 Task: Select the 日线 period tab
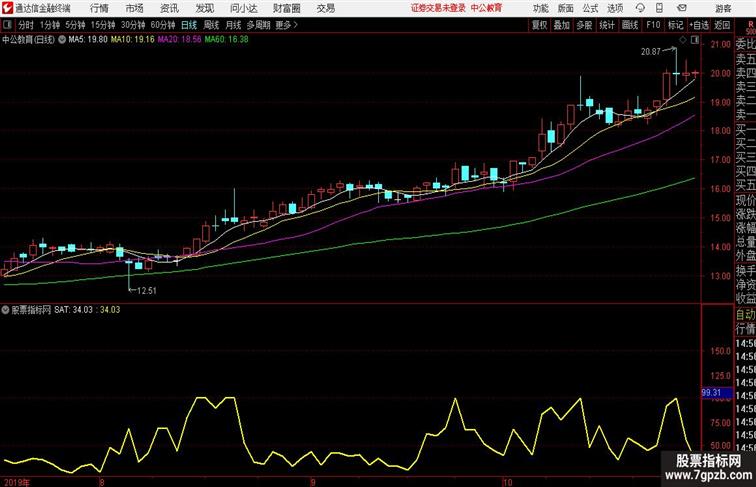189,25
